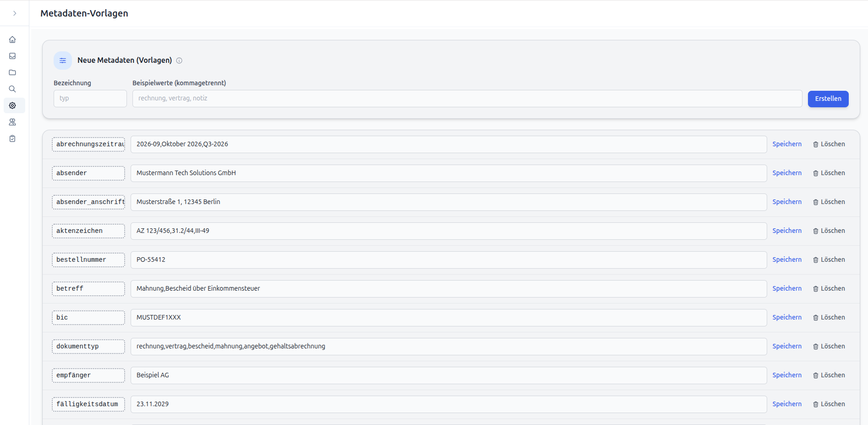
Task: Focus the Beispielwerte (kommagetrennt) input field
Action: click(467, 99)
